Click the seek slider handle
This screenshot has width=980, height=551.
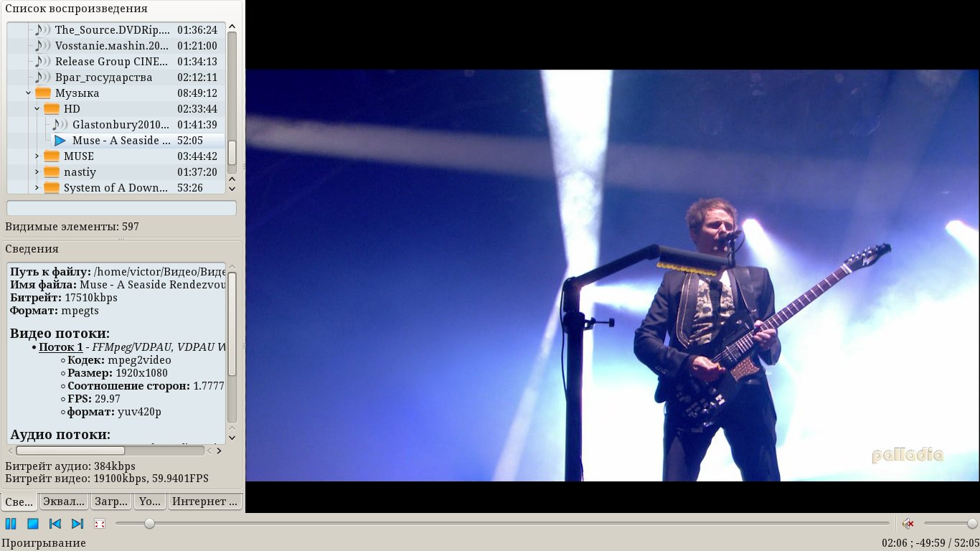pyautogui.click(x=149, y=524)
